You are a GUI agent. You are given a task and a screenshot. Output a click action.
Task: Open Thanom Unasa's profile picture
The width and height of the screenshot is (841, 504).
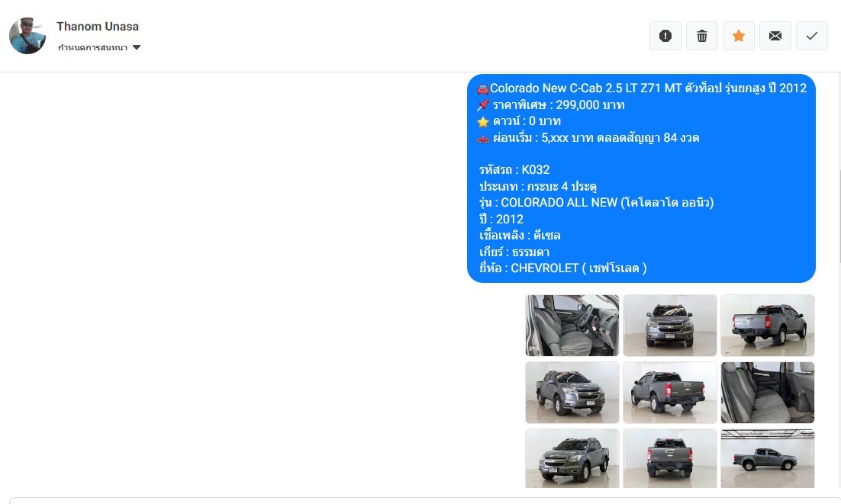click(27, 36)
